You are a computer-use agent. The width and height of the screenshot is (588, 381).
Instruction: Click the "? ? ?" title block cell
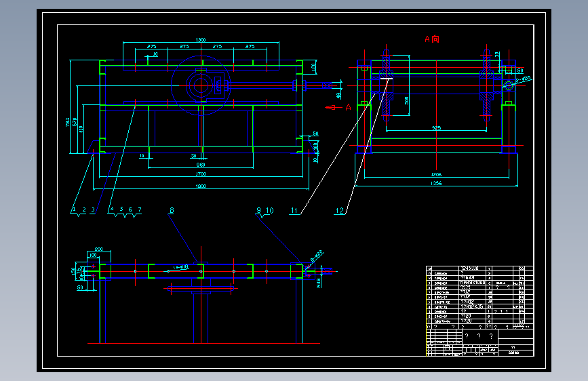pyautogui.click(x=479, y=336)
